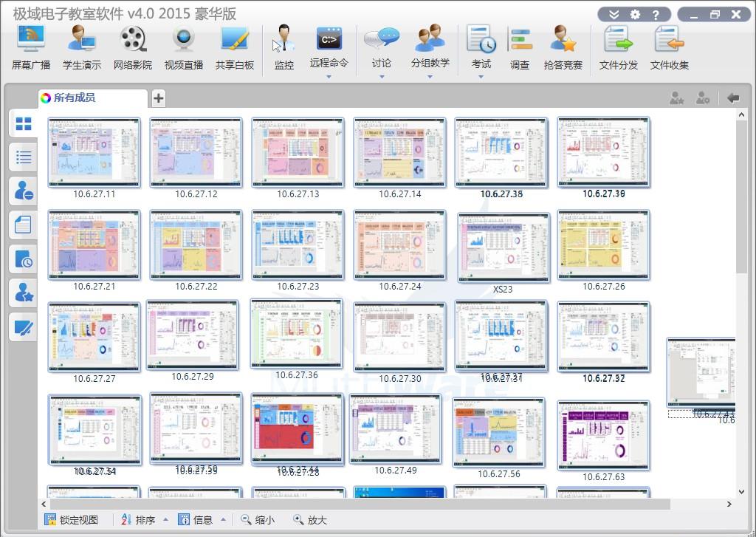The image size is (756, 537).
Task: Switch to list view in left sidebar
Action: point(24,157)
